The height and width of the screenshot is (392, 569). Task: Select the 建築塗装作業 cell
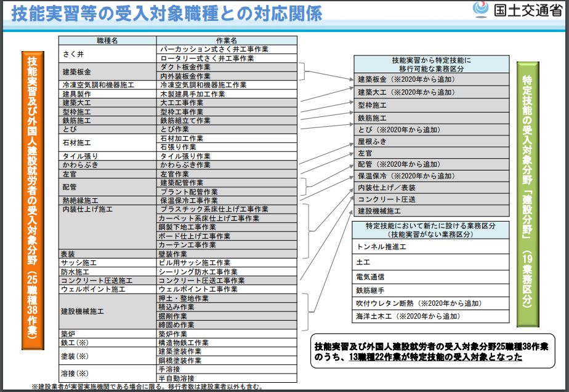click(x=227, y=351)
